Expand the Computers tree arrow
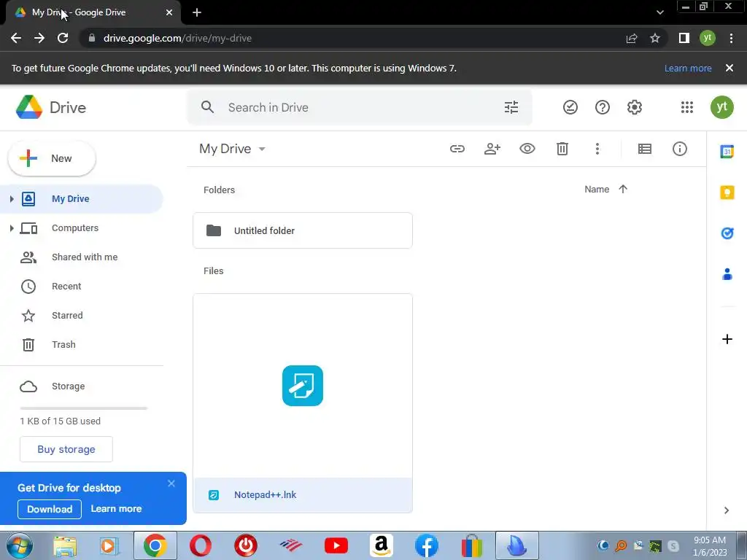 point(12,228)
